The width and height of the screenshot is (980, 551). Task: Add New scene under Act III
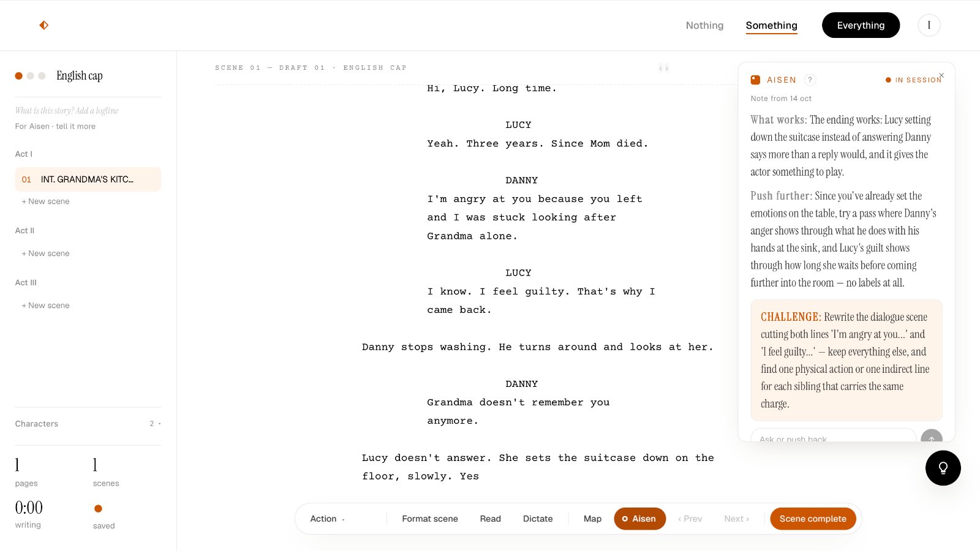click(x=46, y=305)
